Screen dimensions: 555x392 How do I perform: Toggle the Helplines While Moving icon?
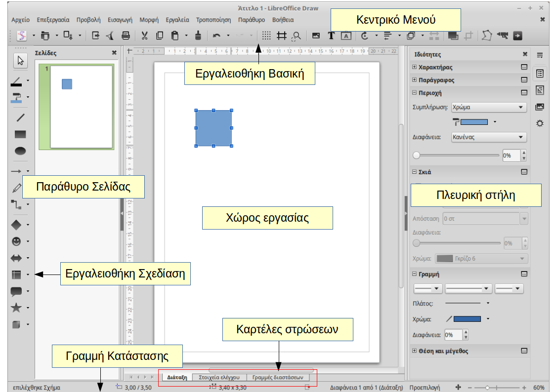pyautogui.click(x=282, y=36)
